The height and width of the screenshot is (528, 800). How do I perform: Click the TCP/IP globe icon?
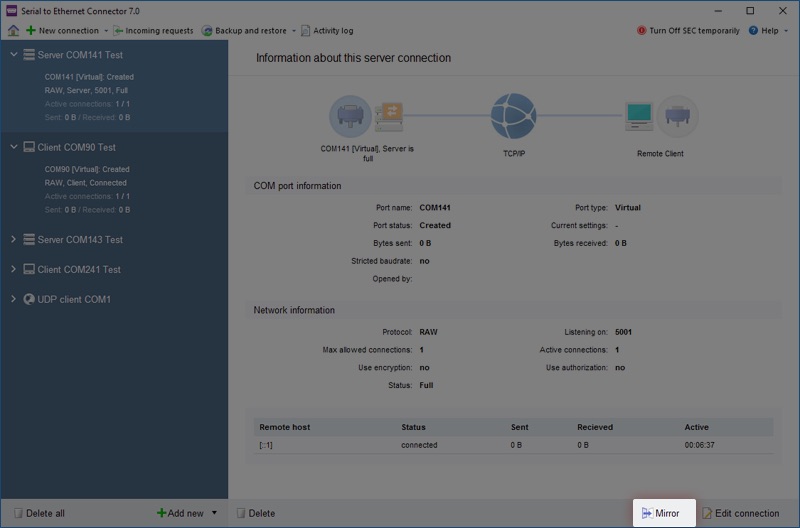coord(513,116)
